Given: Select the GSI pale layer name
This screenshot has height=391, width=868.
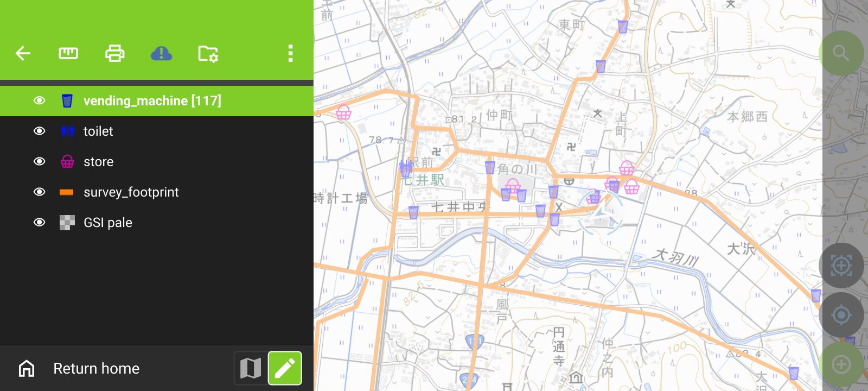Looking at the screenshot, I should click(108, 222).
